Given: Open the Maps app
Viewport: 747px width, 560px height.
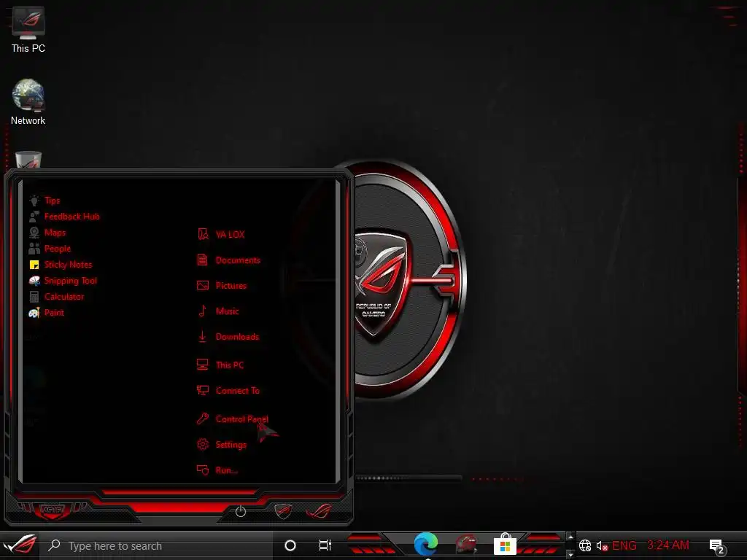Looking at the screenshot, I should [47, 233].
